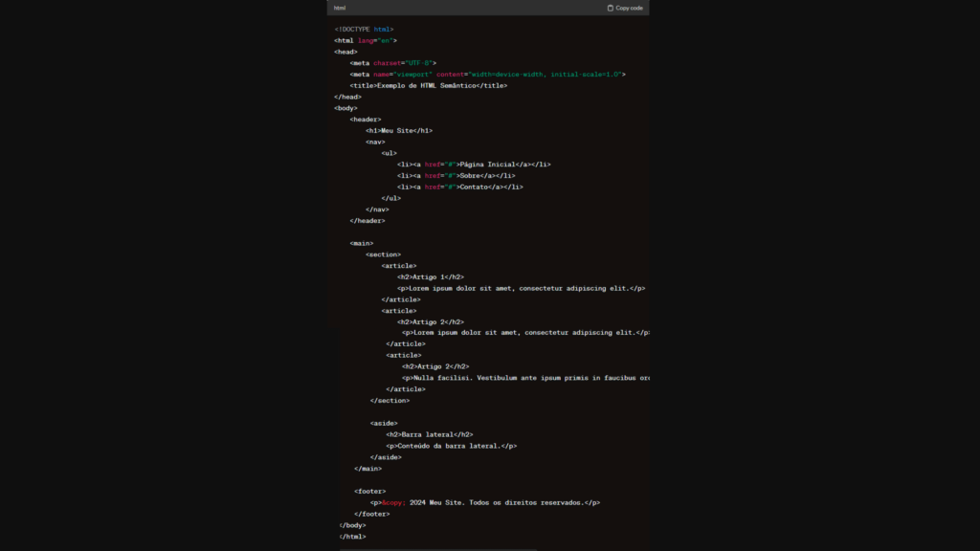Click the Nulla facilisi paragraph line
The image size is (980, 551).
click(x=525, y=378)
